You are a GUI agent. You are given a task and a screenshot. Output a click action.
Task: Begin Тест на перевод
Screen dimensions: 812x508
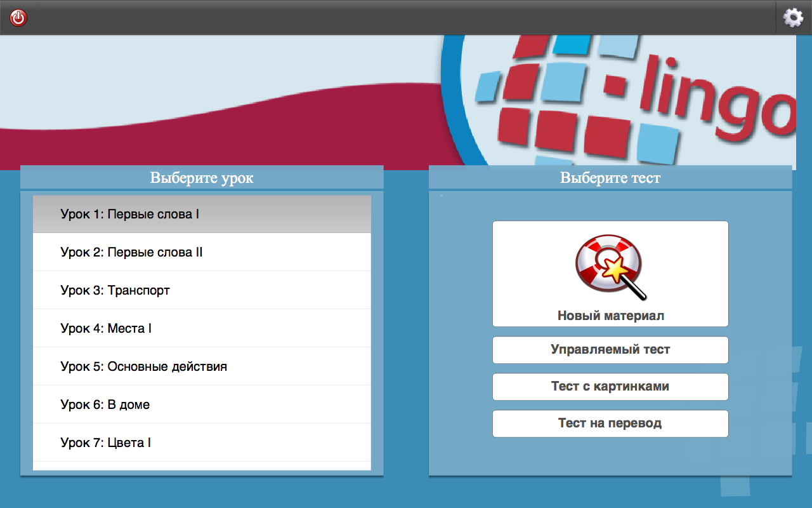point(610,424)
